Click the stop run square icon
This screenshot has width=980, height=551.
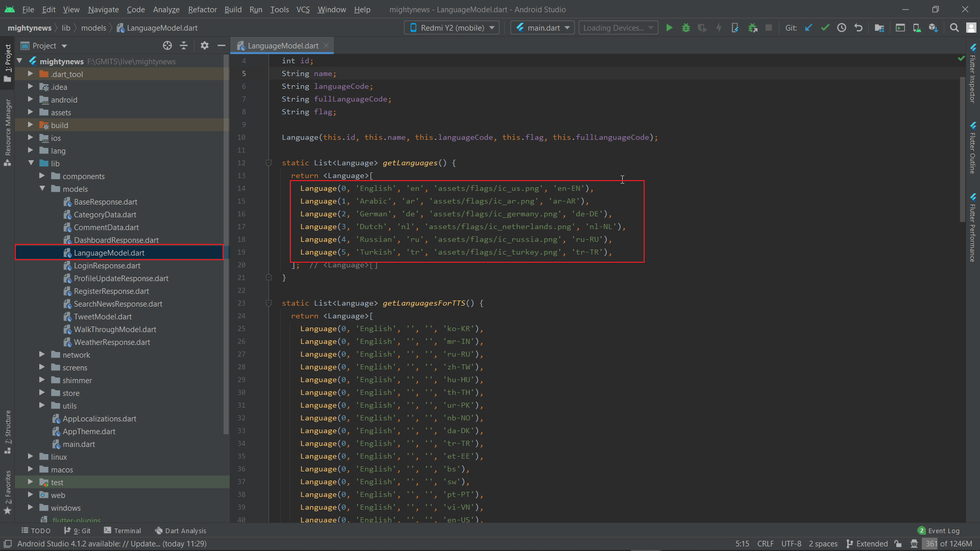769,28
